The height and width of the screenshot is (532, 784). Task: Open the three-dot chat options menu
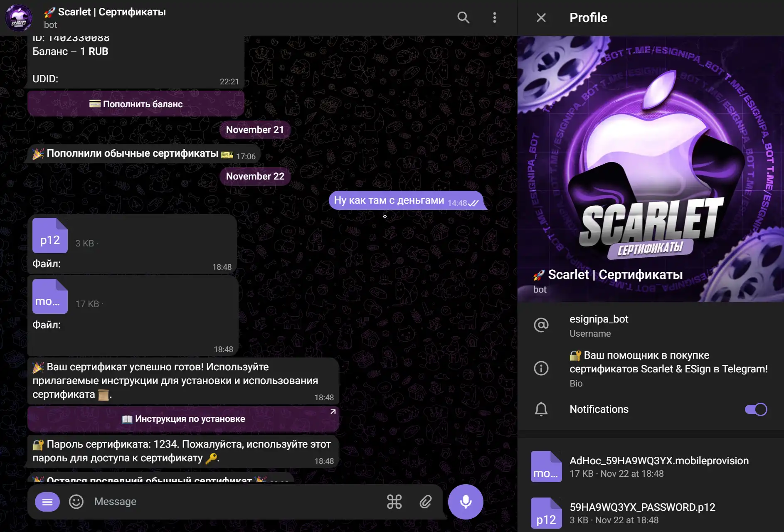pos(494,17)
